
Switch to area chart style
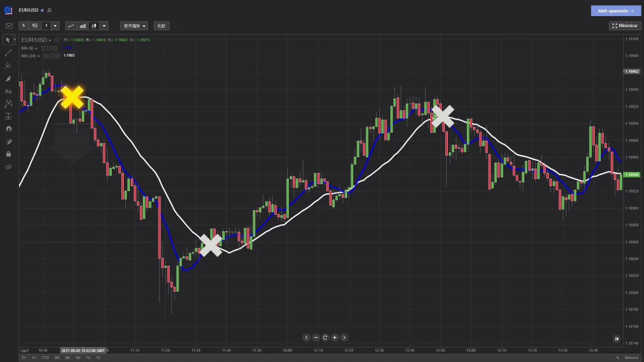[83, 26]
